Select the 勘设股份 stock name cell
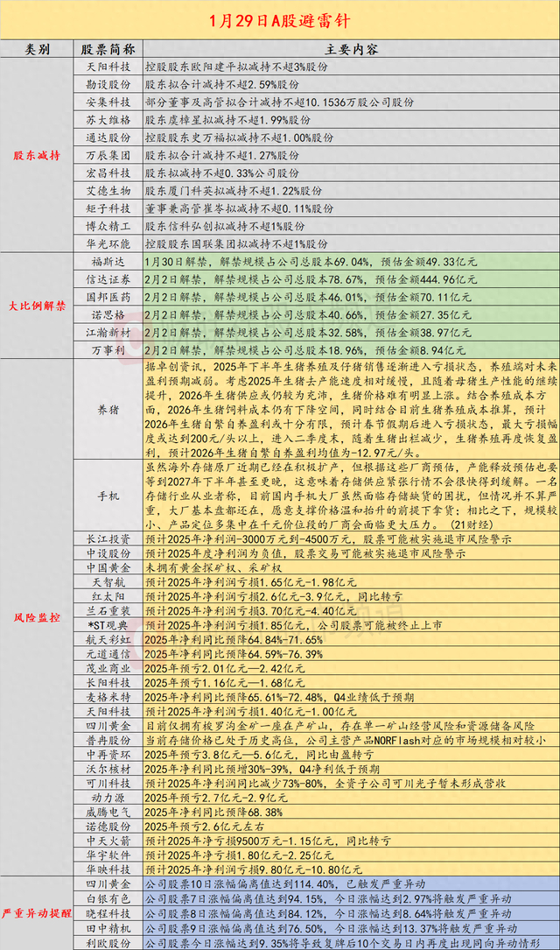The height and width of the screenshot is (950, 560). [108, 84]
